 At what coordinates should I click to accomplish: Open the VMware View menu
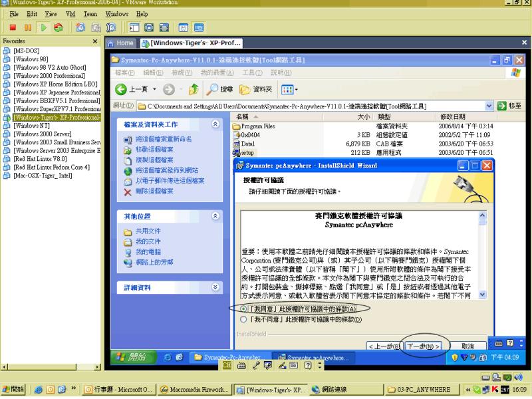[x=51, y=14]
